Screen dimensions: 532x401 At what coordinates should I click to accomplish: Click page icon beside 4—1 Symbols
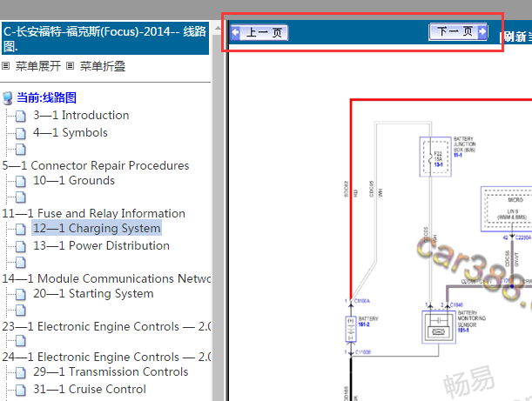tap(21, 134)
